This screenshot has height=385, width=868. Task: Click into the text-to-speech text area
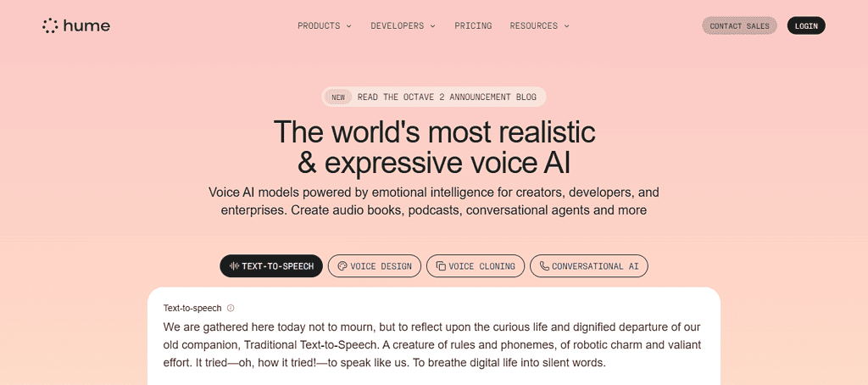tap(433, 345)
